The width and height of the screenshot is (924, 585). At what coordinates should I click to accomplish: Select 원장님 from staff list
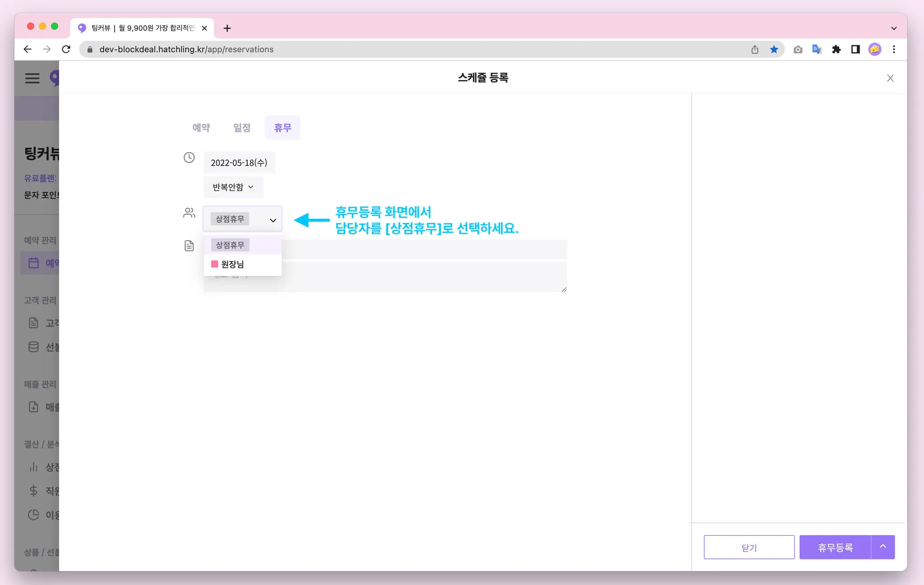[x=232, y=265]
